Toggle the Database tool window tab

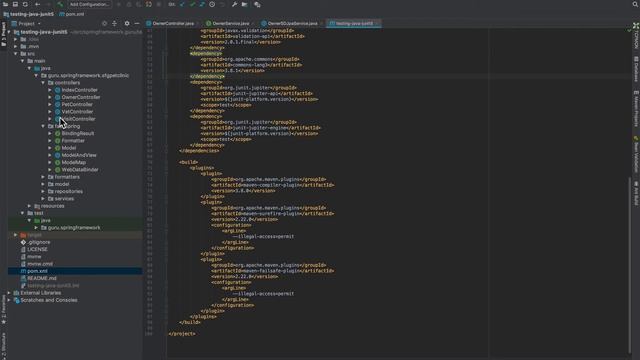tap(636, 69)
